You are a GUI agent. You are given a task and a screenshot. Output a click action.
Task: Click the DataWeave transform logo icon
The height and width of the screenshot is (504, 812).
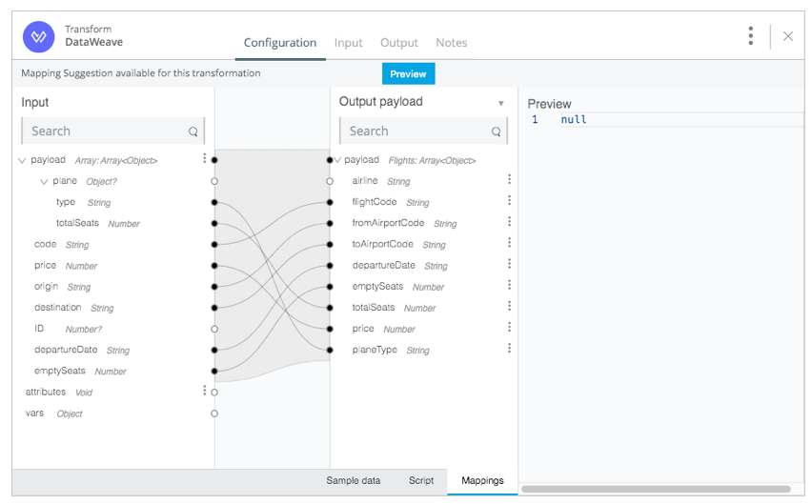[x=38, y=37]
